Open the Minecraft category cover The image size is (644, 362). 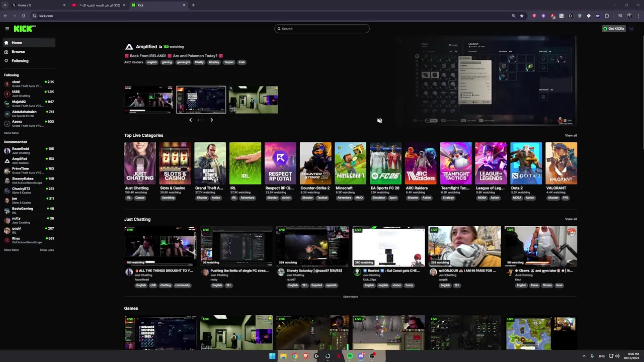coord(351,163)
